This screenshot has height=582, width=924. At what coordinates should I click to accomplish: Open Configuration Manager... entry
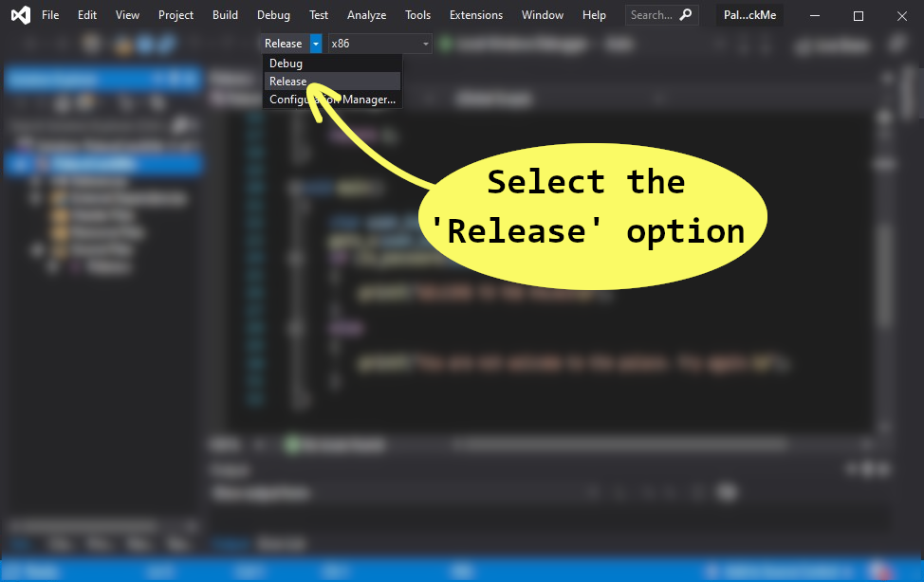332,99
